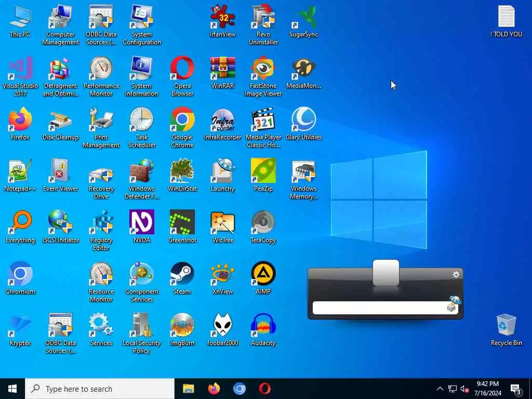Select the Chromium desktop shortcut
532x399 pixels.
point(20,278)
